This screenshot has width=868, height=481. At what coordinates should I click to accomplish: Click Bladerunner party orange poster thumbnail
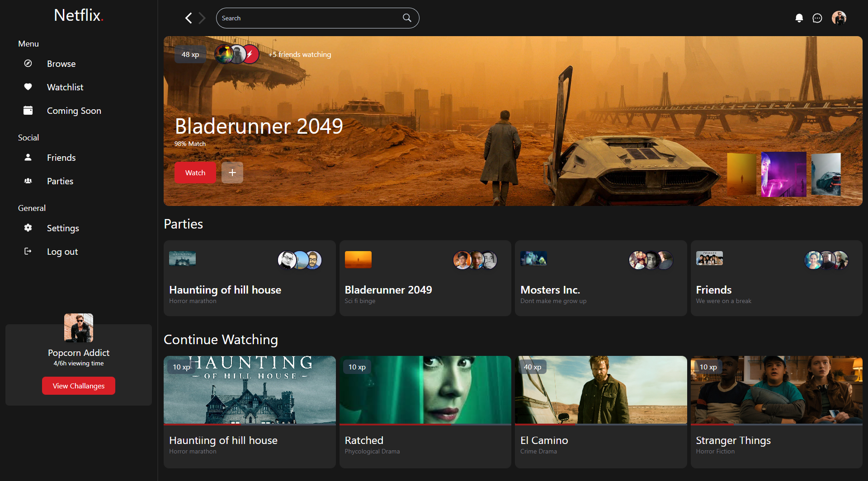click(358, 259)
